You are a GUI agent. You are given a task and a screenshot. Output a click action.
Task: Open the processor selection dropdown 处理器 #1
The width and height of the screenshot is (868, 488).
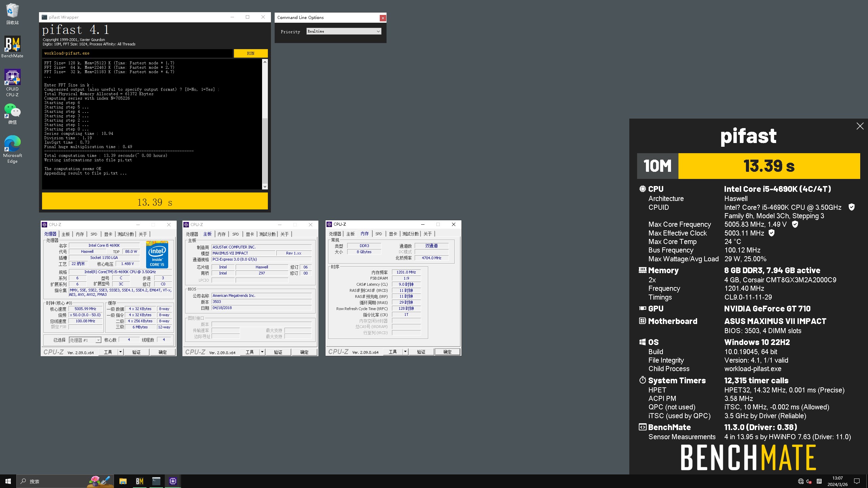[x=85, y=340]
